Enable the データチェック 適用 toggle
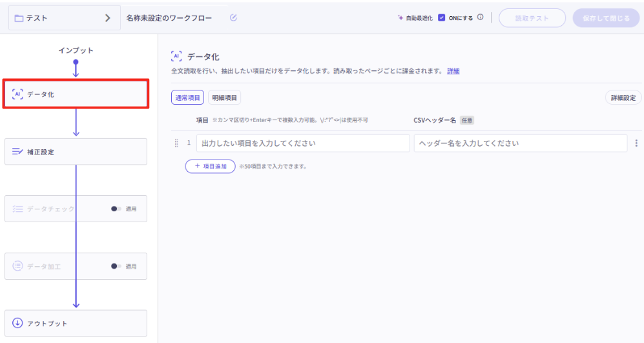This screenshot has width=644, height=343. (x=116, y=209)
